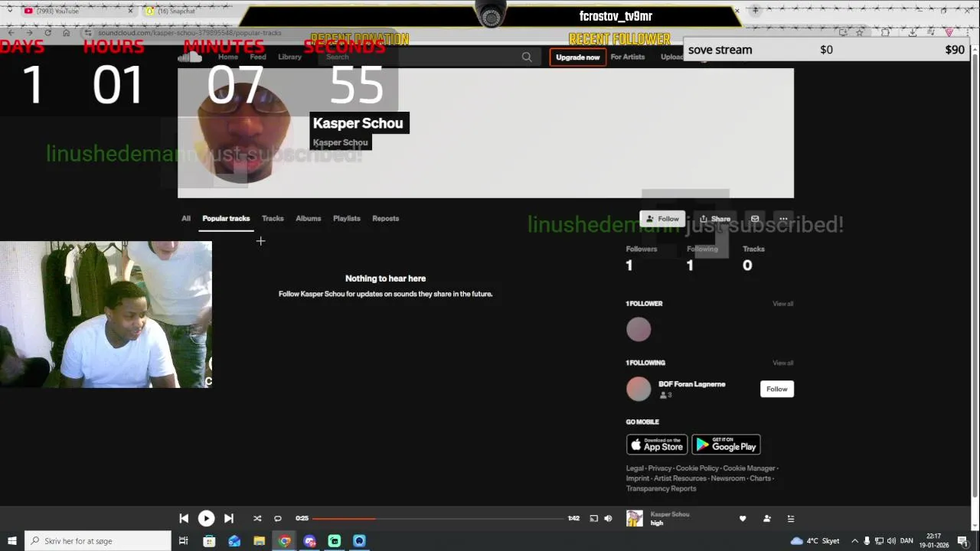This screenshot has height=551, width=980.
Task: Toggle repeat in the player bar
Action: [278, 518]
